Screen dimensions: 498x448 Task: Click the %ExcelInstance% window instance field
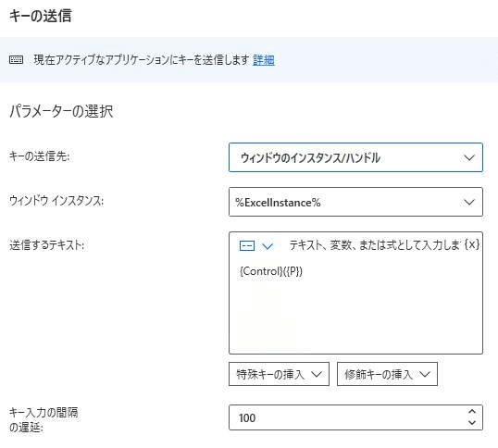click(355, 202)
